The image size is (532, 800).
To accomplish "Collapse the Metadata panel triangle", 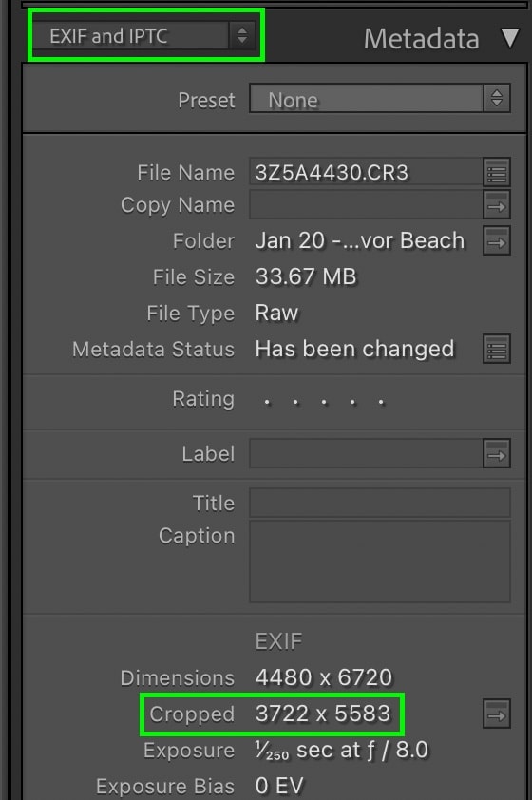I will coord(510,38).
